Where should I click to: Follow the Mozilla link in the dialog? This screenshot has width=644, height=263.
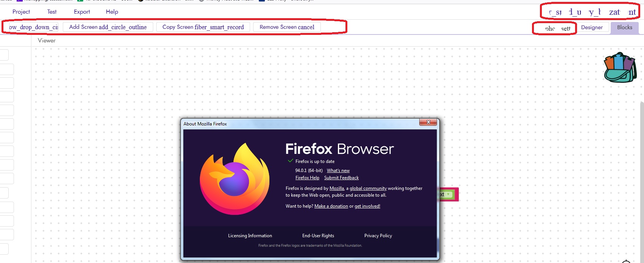(337, 188)
